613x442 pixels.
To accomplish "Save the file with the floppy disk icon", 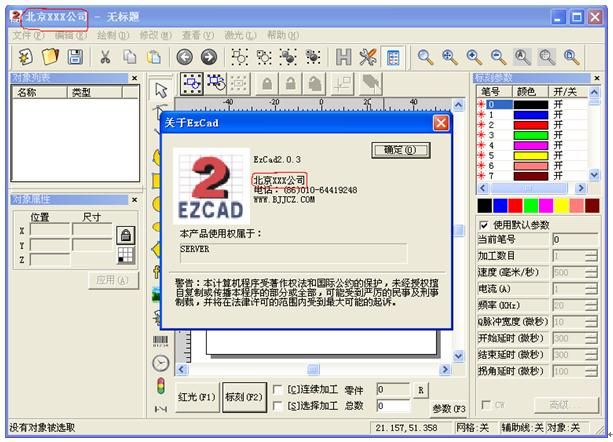I will (x=75, y=57).
